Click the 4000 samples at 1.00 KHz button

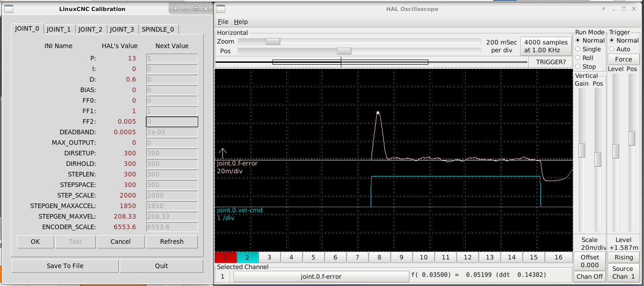[546, 46]
